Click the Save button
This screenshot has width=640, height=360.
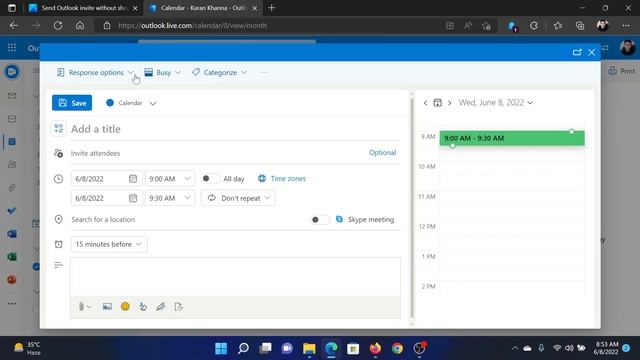72,103
